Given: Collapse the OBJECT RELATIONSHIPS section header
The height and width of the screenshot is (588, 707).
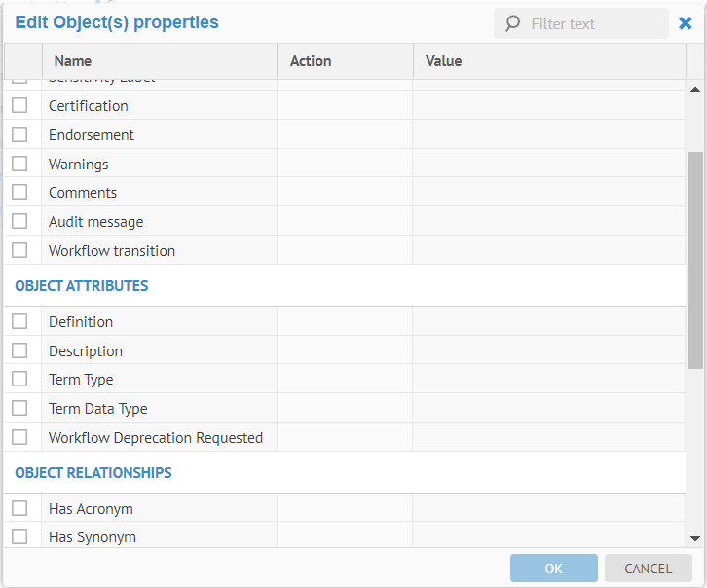Looking at the screenshot, I should (93, 473).
